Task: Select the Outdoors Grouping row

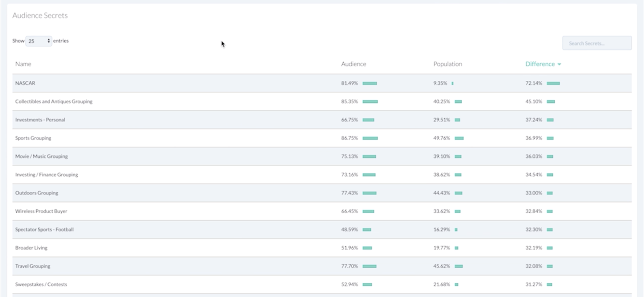Action: tap(37, 193)
